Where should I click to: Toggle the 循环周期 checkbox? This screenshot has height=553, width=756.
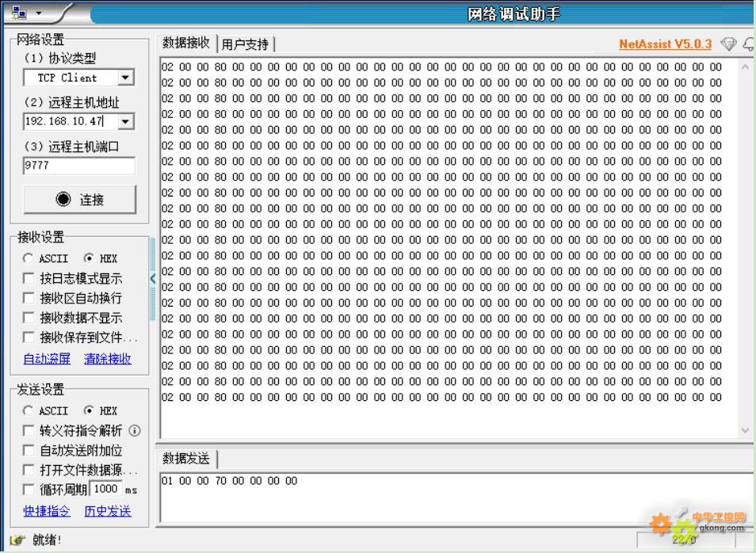pyautogui.click(x=29, y=490)
